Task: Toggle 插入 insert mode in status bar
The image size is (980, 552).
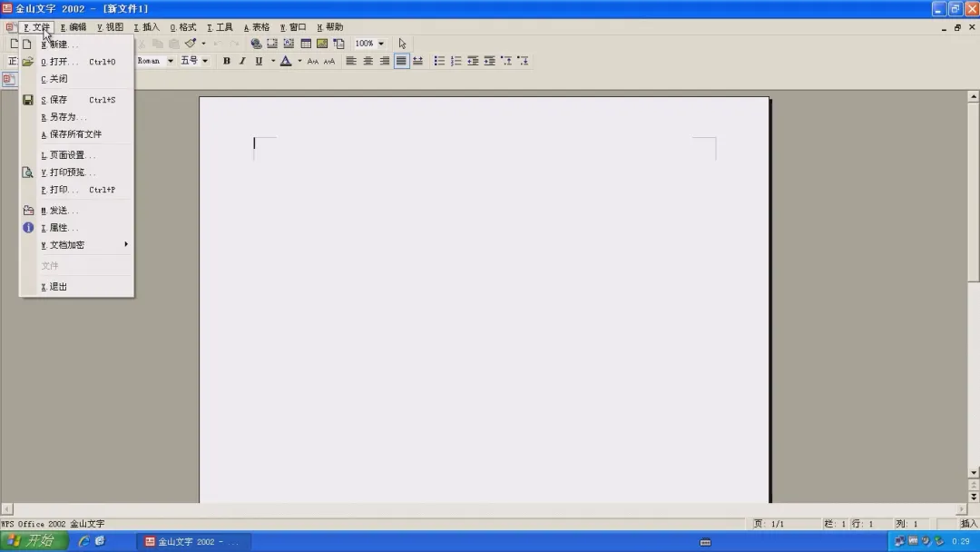Action: [x=969, y=523]
